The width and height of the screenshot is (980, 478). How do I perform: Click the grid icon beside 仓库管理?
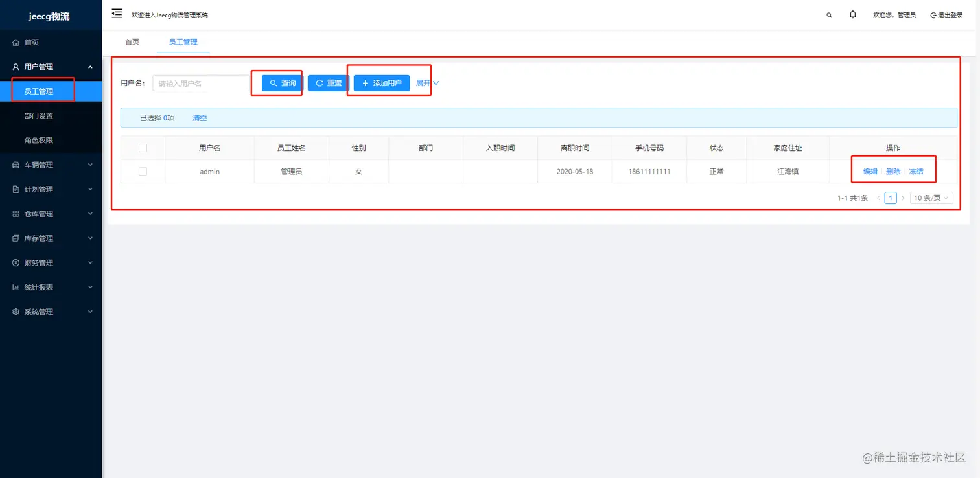(x=16, y=214)
